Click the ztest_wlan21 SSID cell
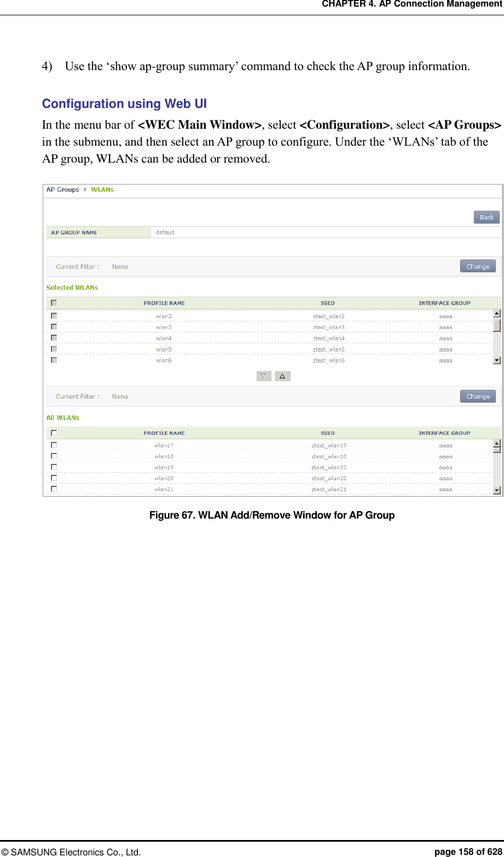 (329, 489)
